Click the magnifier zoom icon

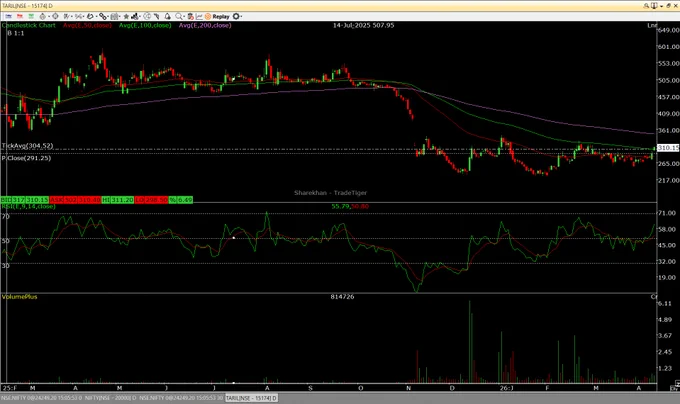coord(179,16)
